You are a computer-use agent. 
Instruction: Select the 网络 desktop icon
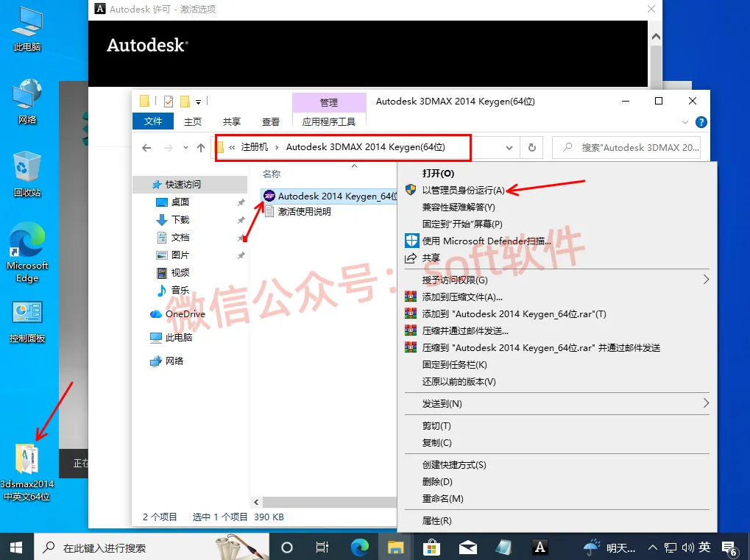(27, 102)
